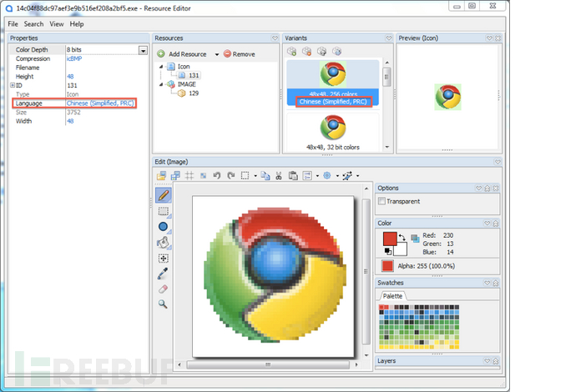The width and height of the screenshot is (576, 392).
Task: Swap foreground and background colors
Action: coord(402,238)
